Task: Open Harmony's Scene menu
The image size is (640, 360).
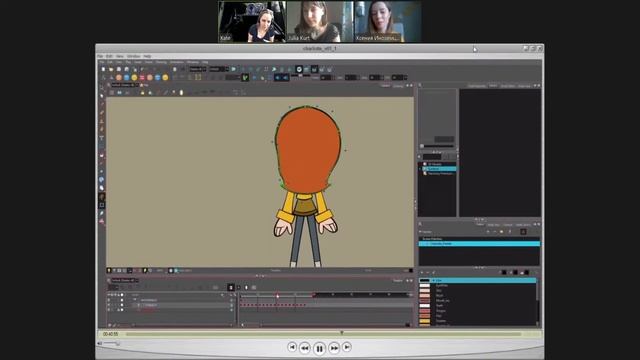Action: [x=149, y=62]
